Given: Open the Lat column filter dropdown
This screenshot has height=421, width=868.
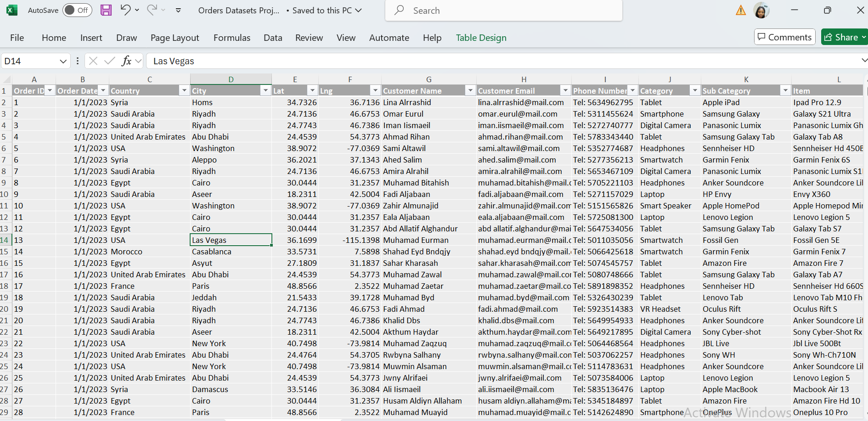Looking at the screenshot, I should coord(312,91).
